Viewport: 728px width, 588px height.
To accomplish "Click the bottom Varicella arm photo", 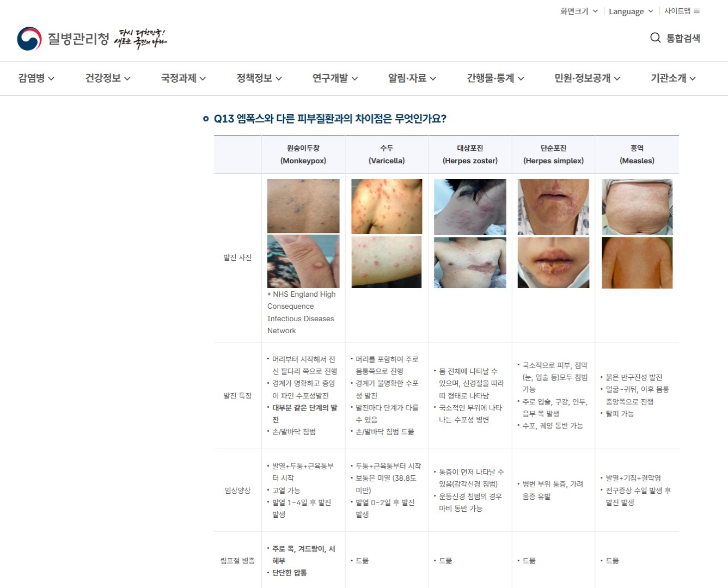I will (387, 262).
